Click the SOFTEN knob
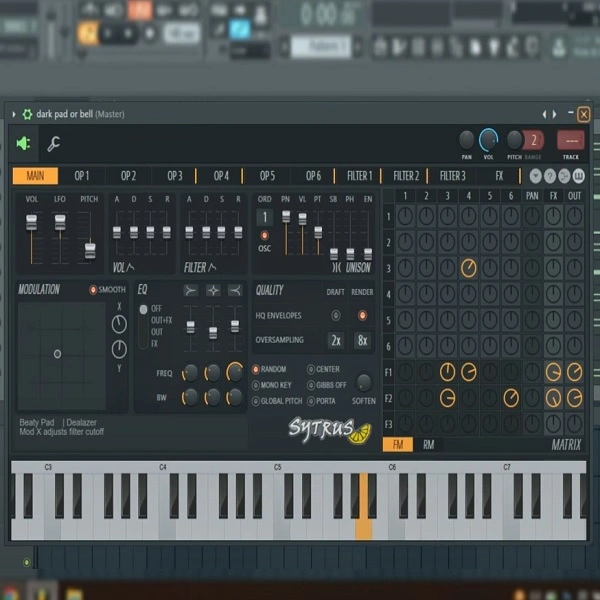 click(x=363, y=383)
